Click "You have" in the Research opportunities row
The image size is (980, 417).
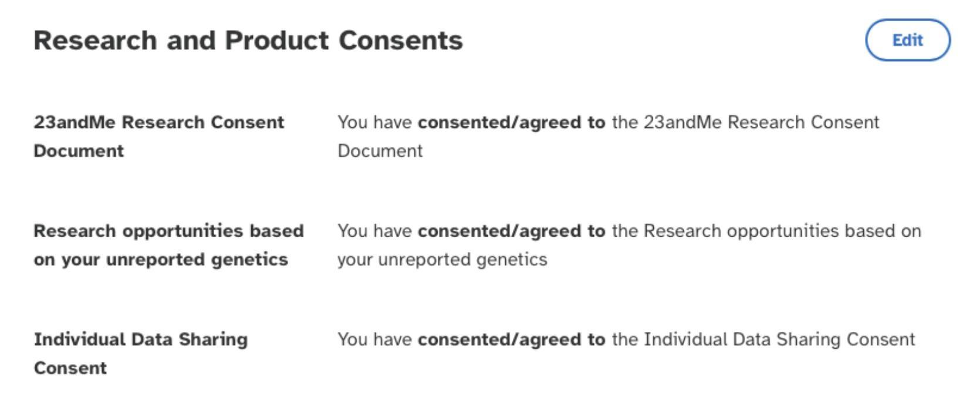point(374,231)
